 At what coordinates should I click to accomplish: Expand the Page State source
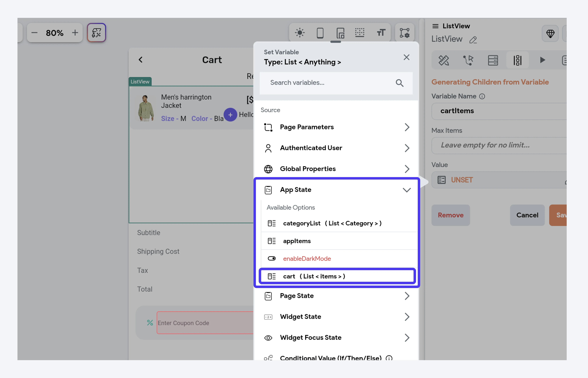tap(336, 296)
